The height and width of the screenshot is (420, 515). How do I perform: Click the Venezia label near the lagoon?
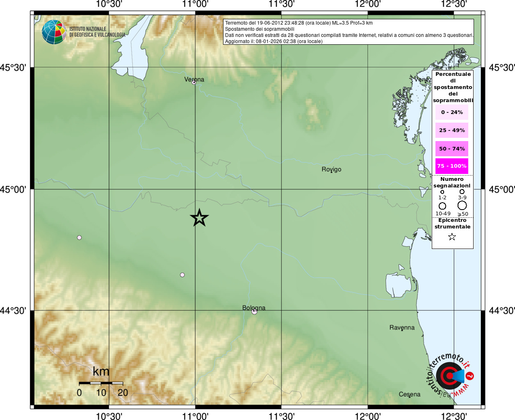tap(423, 79)
